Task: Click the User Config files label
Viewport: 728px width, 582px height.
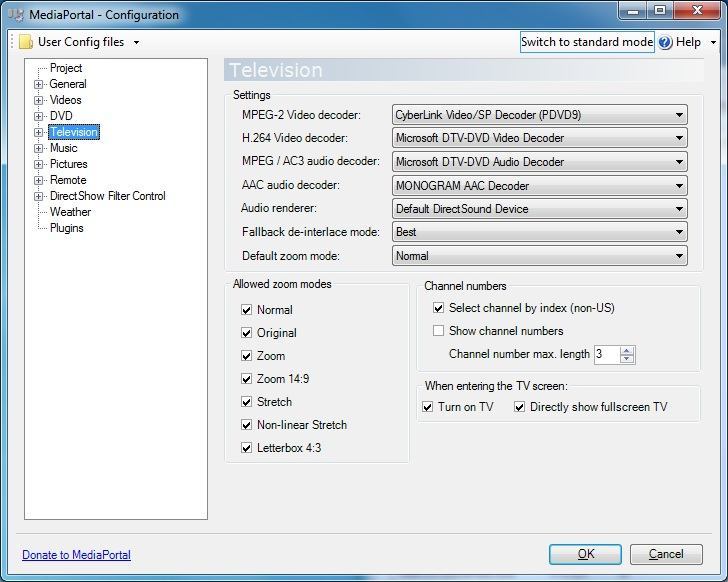Action: pos(81,42)
